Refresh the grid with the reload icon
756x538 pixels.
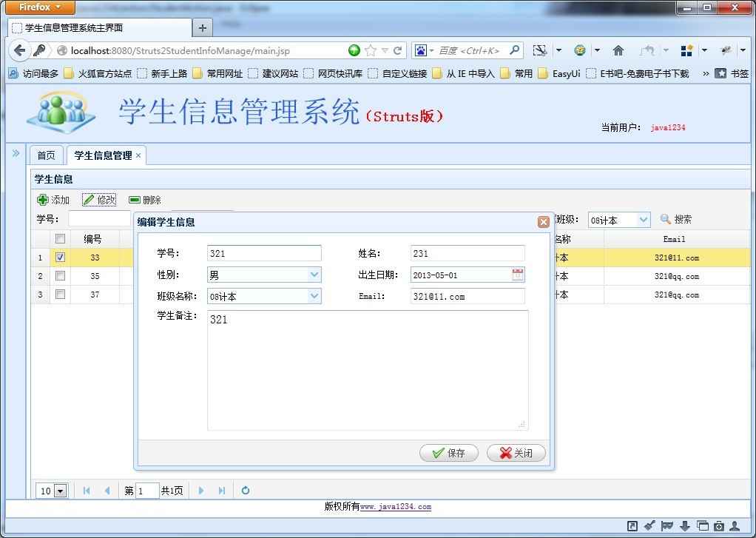tap(246, 491)
